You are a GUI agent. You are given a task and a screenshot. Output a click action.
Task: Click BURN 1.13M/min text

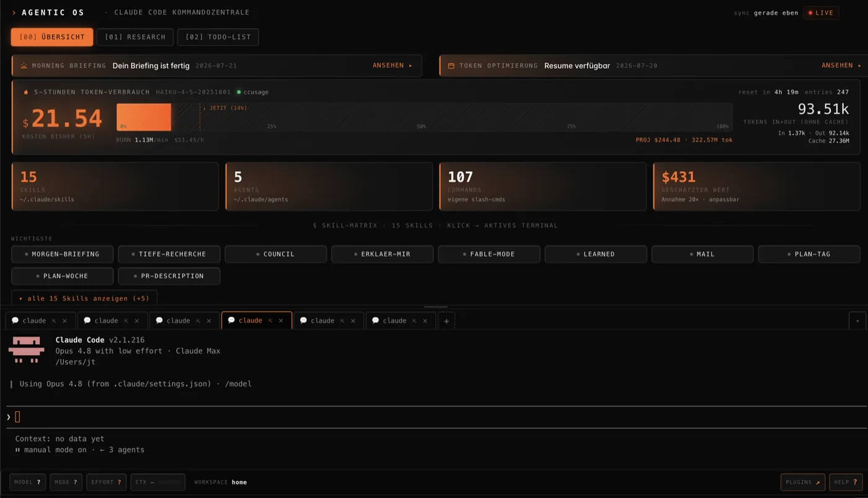141,140
